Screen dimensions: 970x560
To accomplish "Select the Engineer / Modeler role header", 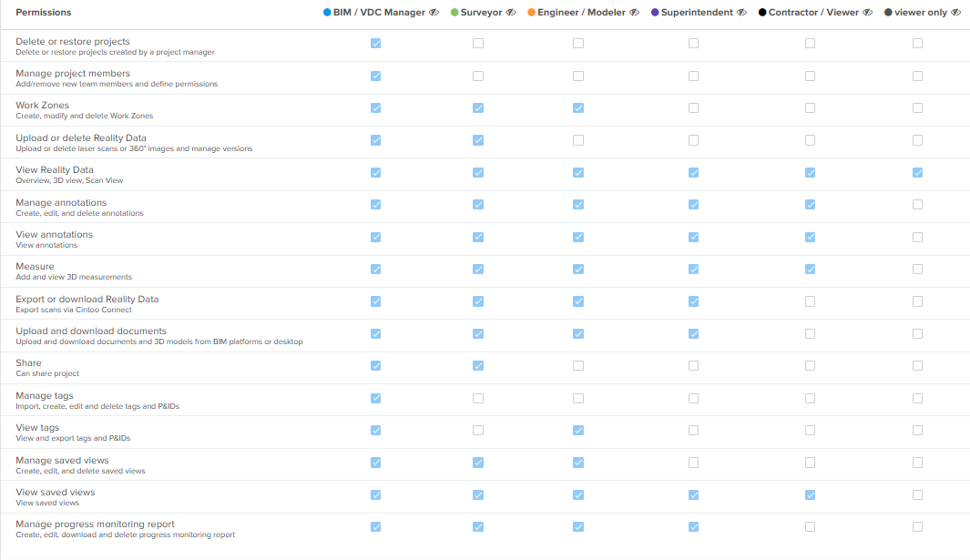I will [581, 13].
